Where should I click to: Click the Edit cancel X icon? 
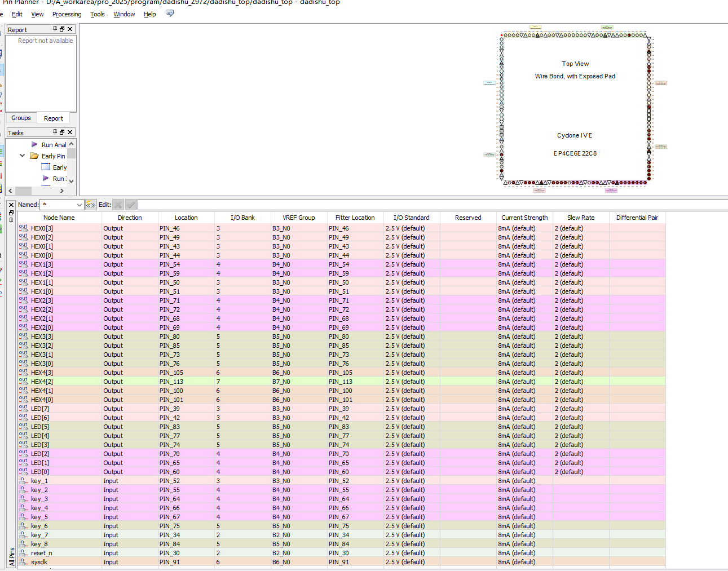click(x=118, y=205)
